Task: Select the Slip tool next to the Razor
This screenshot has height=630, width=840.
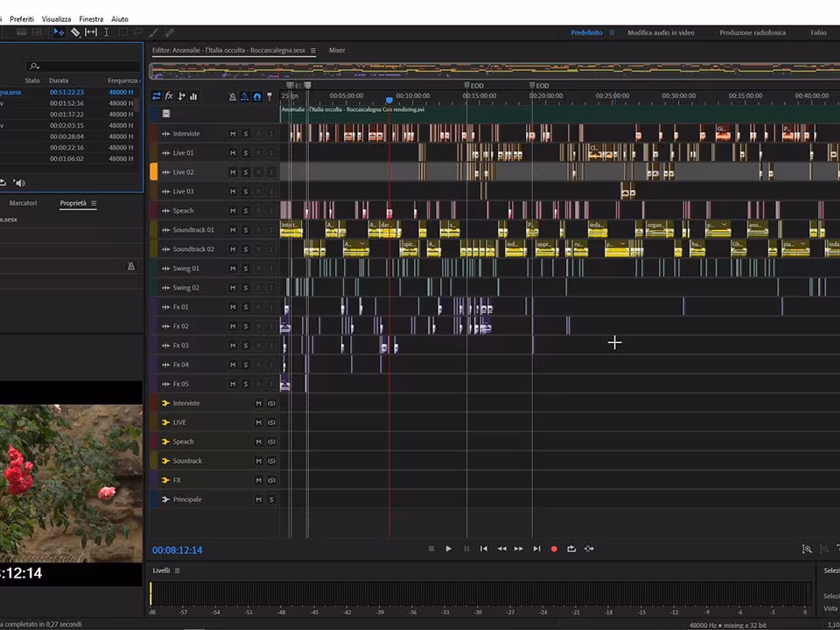Action: [x=90, y=32]
